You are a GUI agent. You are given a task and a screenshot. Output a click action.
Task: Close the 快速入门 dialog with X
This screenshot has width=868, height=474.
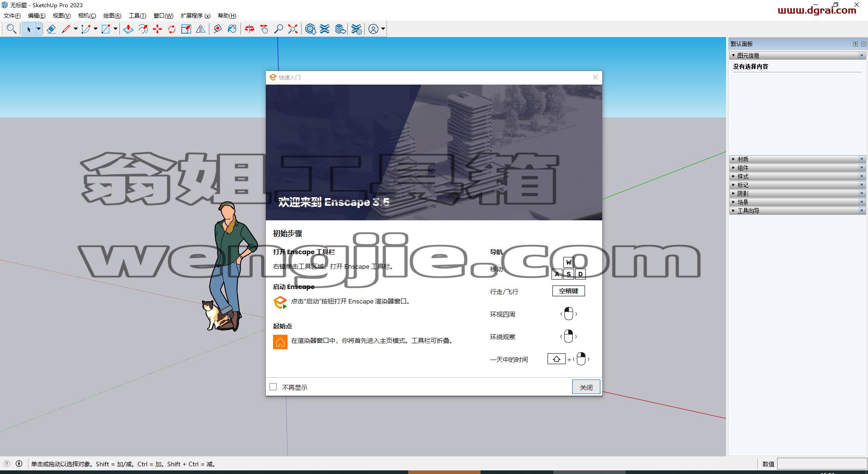[595, 77]
